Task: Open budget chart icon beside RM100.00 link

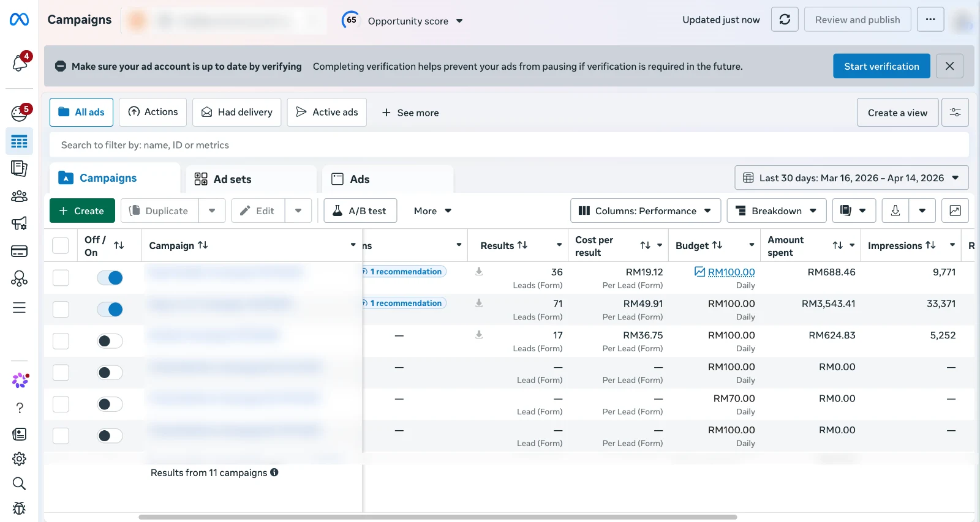Action: pos(699,272)
